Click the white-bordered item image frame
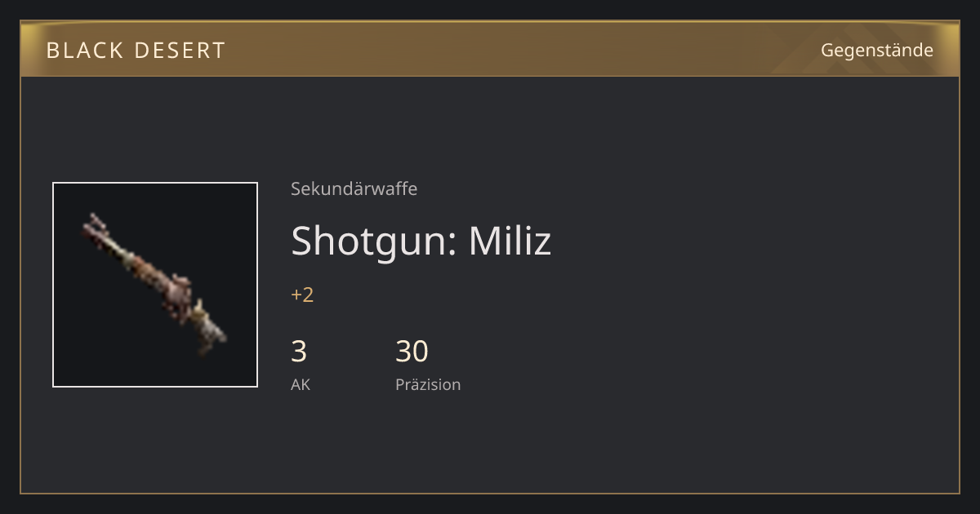Viewport: 980px width, 514px height. click(x=155, y=285)
